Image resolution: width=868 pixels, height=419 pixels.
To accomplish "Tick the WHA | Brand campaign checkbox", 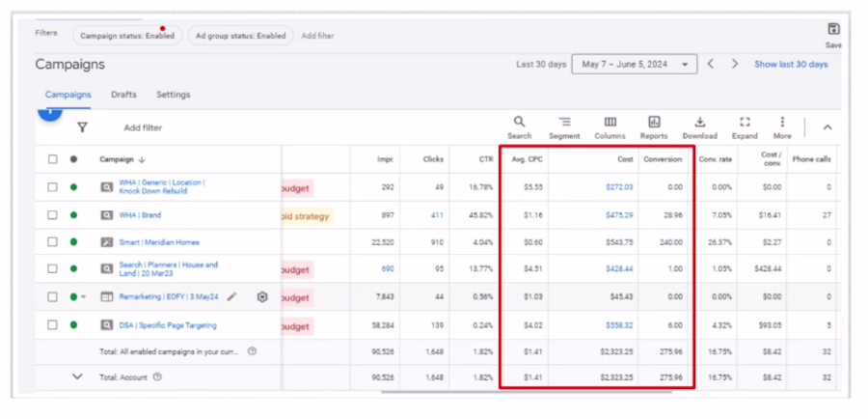I will (x=52, y=215).
